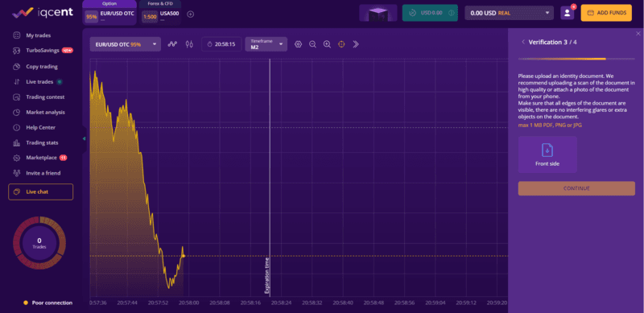Click the Marketplace notification badge

click(64, 158)
